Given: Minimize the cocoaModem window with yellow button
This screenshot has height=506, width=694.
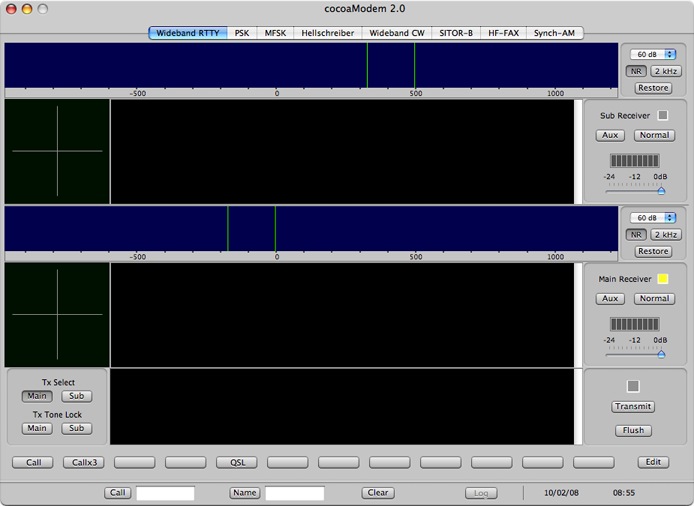Looking at the screenshot, I should point(27,9).
